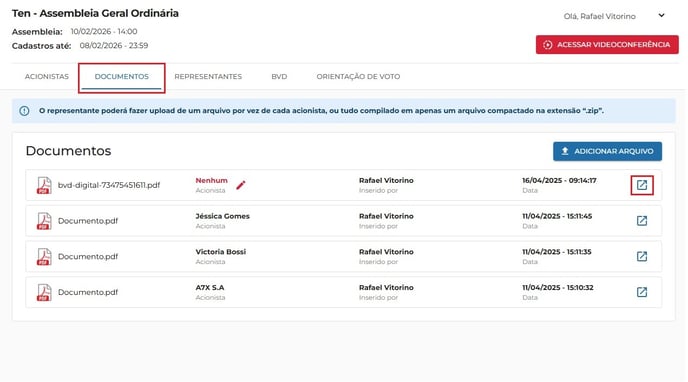Open the Representantes tab

coord(208,76)
